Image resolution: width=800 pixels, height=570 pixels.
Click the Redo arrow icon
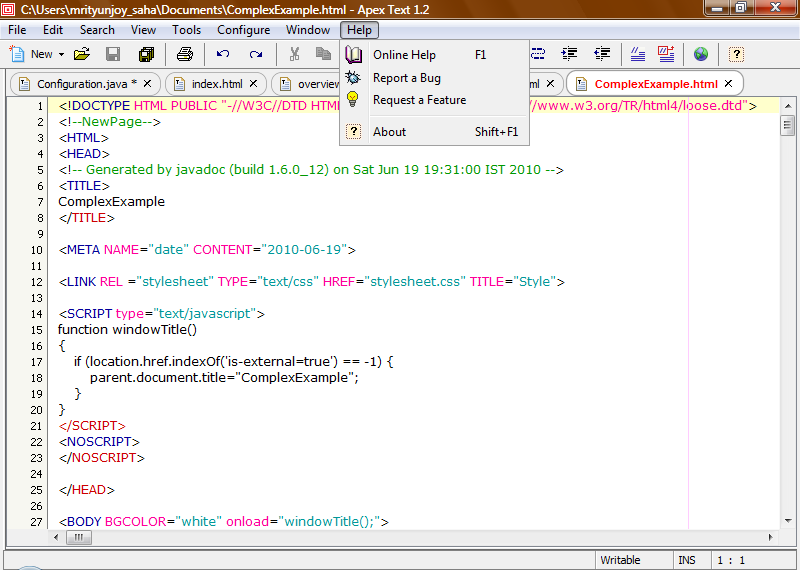click(256, 54)
